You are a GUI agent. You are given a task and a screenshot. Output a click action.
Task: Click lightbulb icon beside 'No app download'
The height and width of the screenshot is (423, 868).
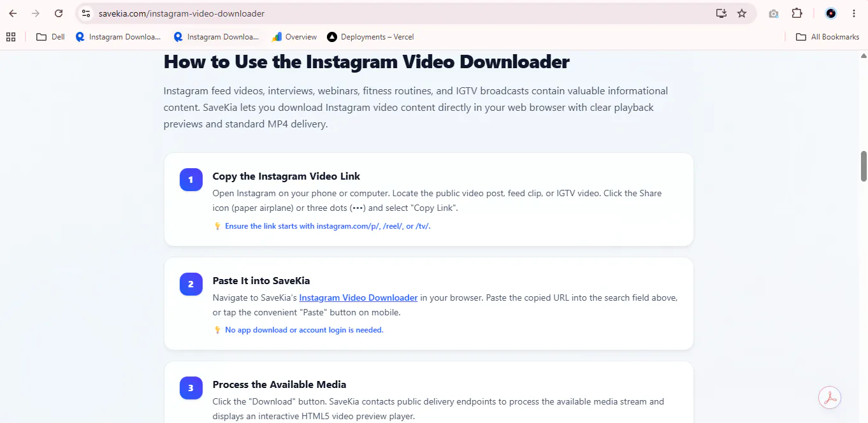[217, 330]
